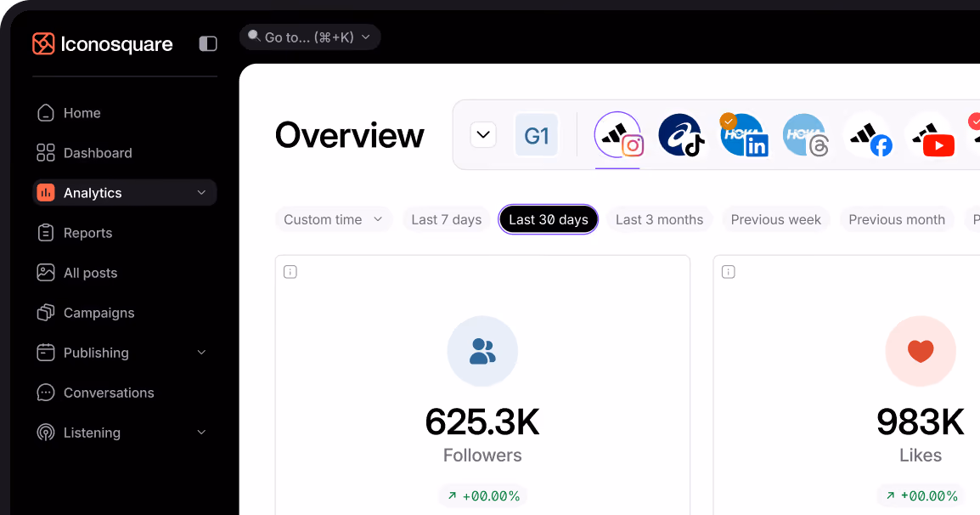This screenshot has height=515, width=980.
Task: Switch to the Hoka LinkedIn profile
Action: pyautogui.click(x=743, y=134)
